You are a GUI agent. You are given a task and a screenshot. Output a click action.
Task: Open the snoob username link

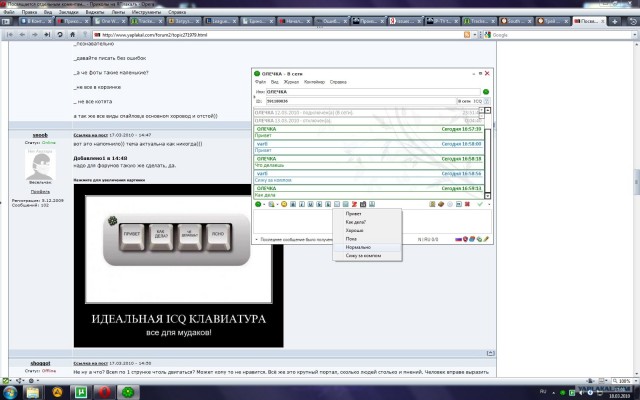[x=40, y=135]
